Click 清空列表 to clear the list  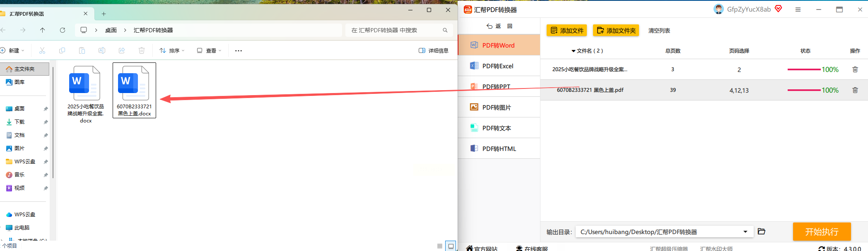659,31
